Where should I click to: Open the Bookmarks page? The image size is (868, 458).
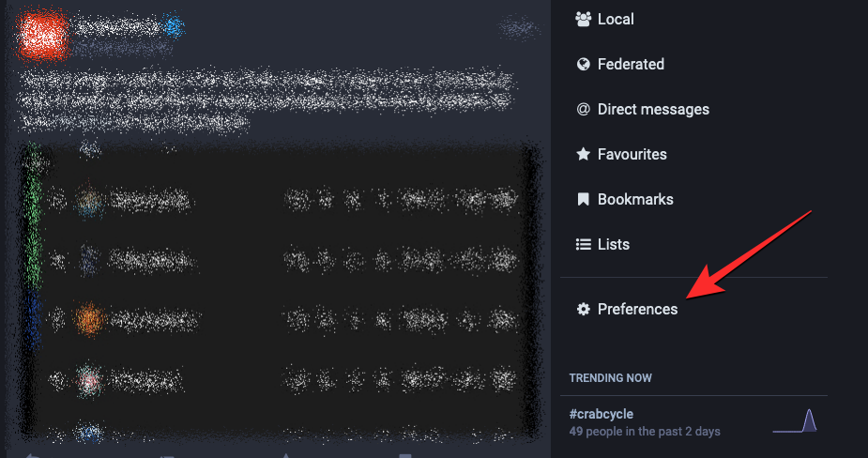635,199
